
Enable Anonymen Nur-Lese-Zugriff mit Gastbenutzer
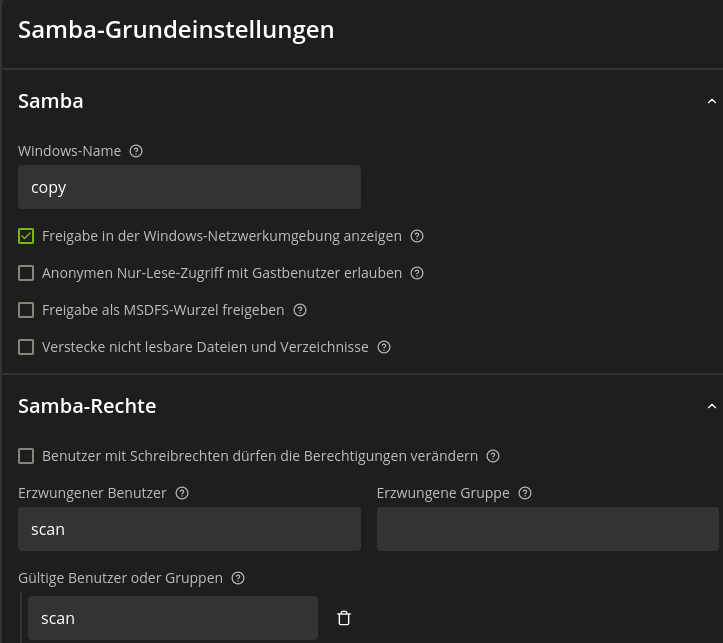pos(26,273)
